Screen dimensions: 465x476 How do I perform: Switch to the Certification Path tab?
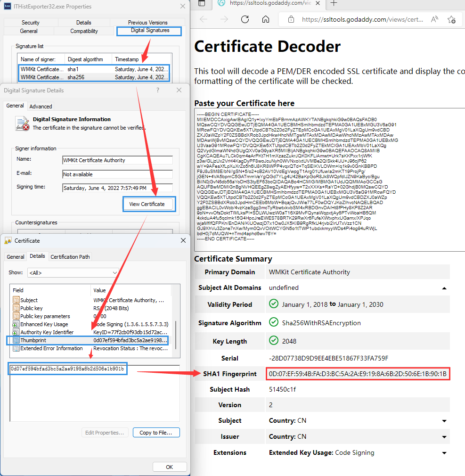tap(70, 256)
